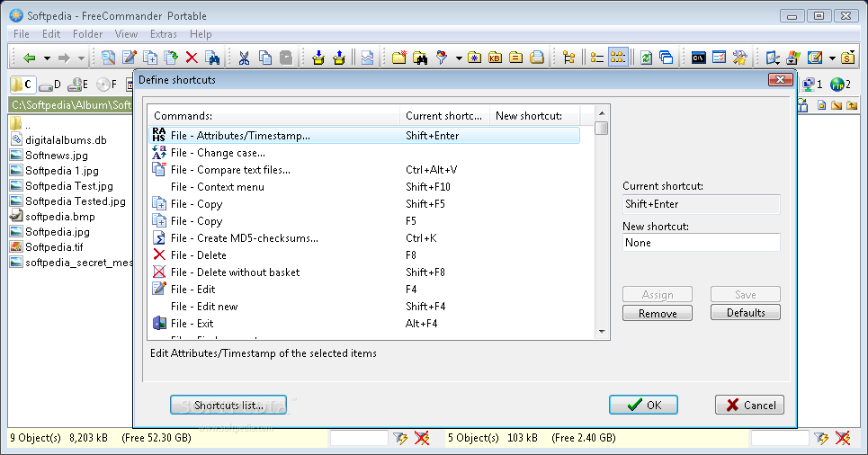Click the new folder toolbar icon
This screenshot has height=455, width=868.
pyautogui.click(x=399, y=58)
